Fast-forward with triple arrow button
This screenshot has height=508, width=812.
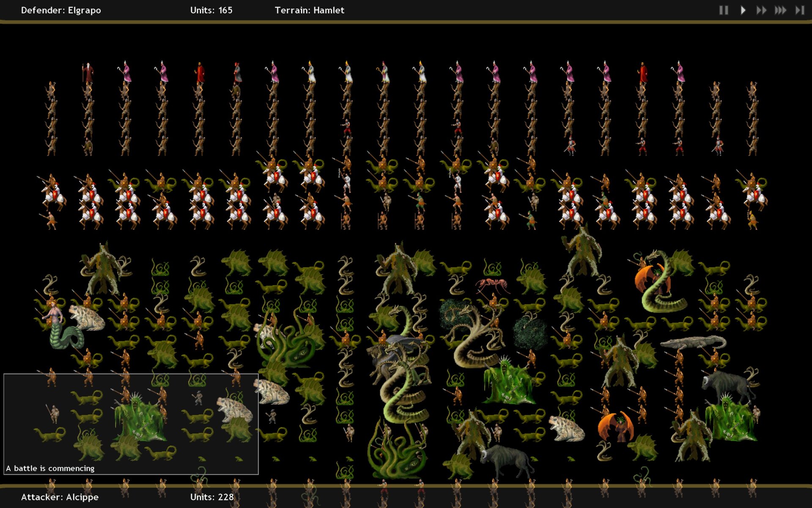coord(780,10)
